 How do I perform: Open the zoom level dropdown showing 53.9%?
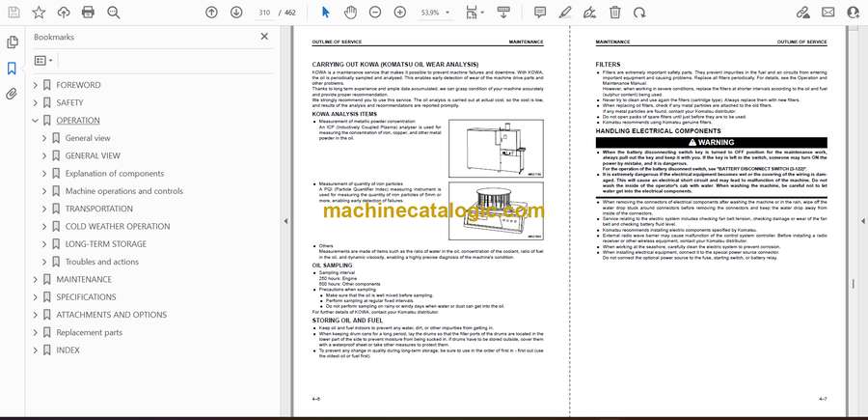click(x=435, y=13)
